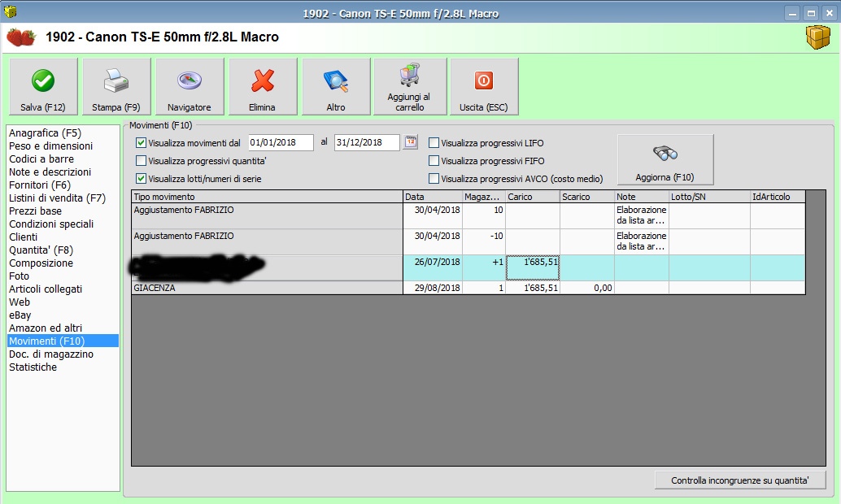
Task: Enable Visualizza progressivi AVCO checkbox
Action: coord(434,179)
